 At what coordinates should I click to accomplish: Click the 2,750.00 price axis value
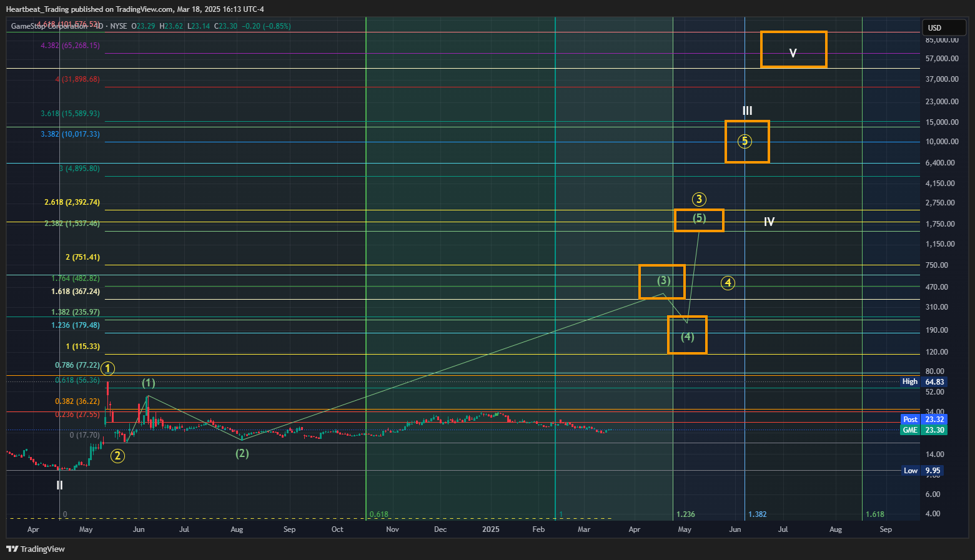point(940,203)
